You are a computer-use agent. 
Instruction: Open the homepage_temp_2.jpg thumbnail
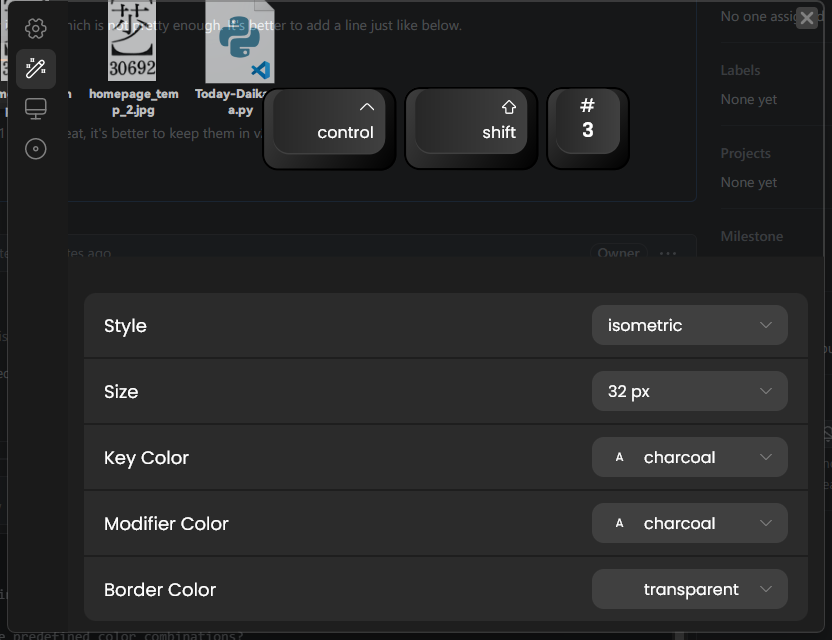tap(131, 40)
